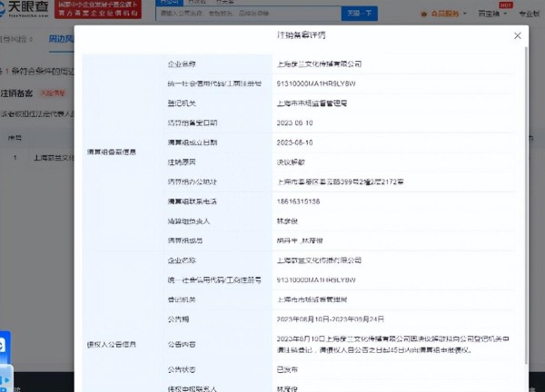The width and height of the screenshot is (545, 392).
Task: Click the first search category tab above search box
Action: [168, 3]
